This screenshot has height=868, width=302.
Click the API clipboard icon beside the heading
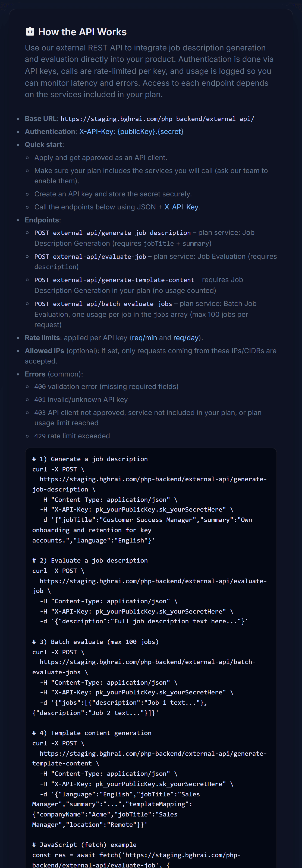(30, 32)
